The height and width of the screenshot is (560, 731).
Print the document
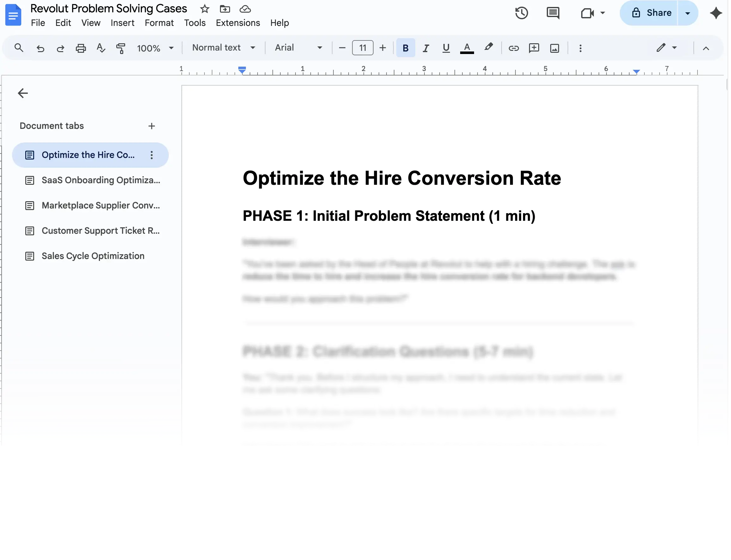(x=81, y=48)
